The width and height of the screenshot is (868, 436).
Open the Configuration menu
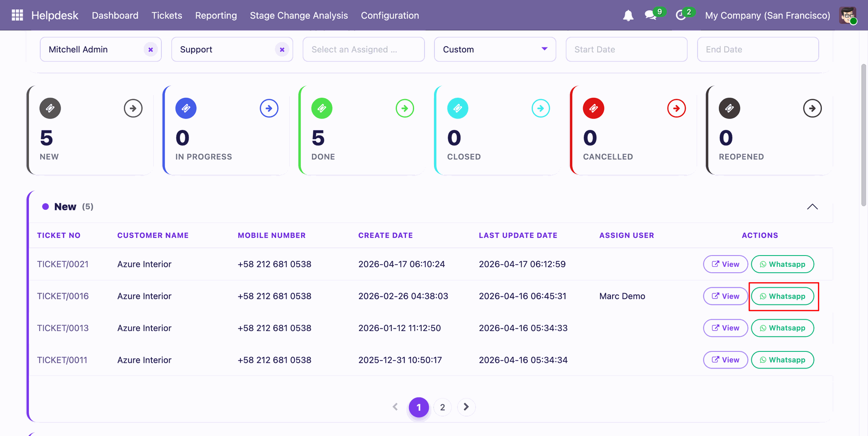[390, 15]
